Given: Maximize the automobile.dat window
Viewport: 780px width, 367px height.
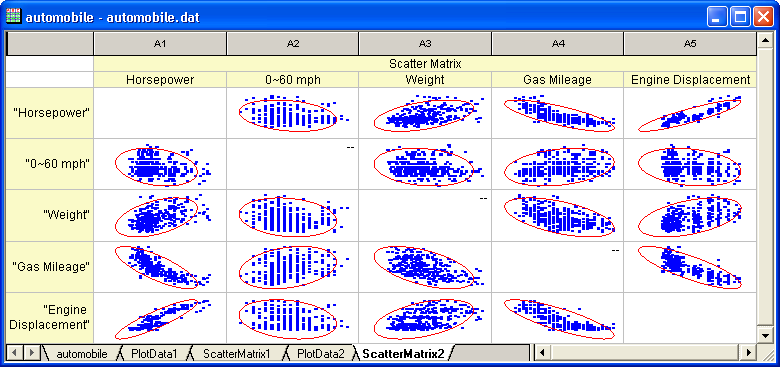Looking at the screenshot, I should (x=740, y=17).
